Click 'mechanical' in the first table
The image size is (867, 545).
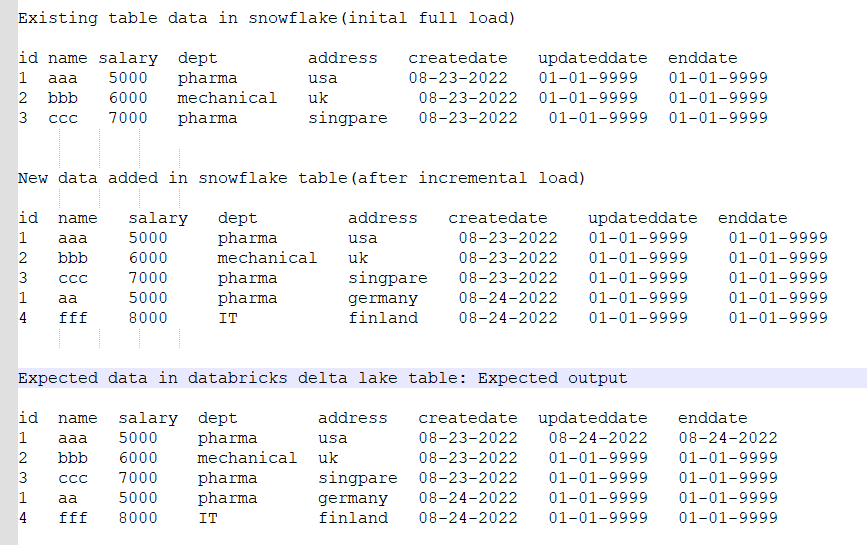click(227, 98)
